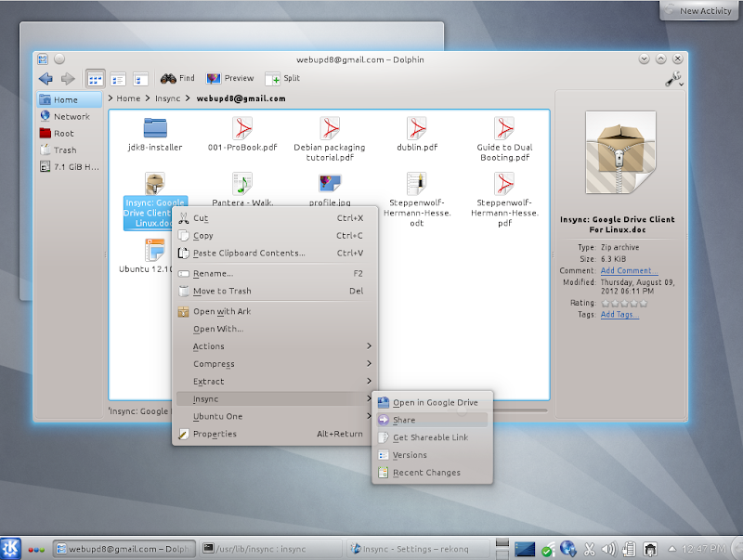Select the profile.jpg image icon
This screenshot has width=743, height=560.
pyautogui.click(x=330, y=183)
